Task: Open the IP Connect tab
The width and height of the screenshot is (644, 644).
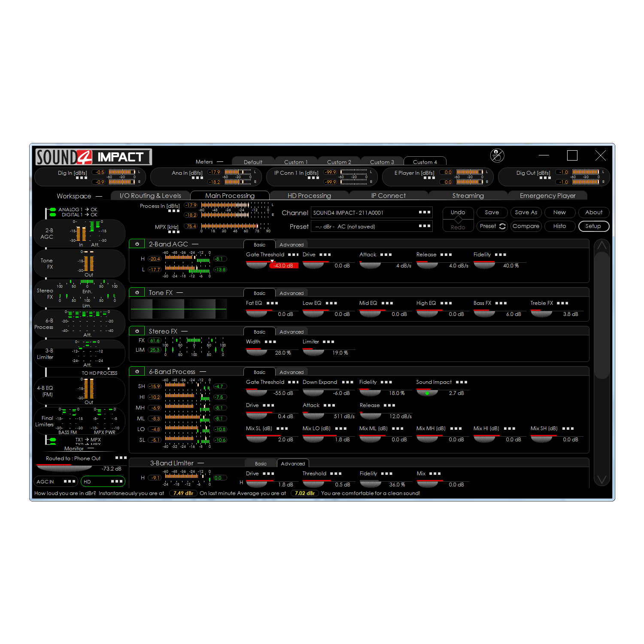Action: (x=389, y=196)
